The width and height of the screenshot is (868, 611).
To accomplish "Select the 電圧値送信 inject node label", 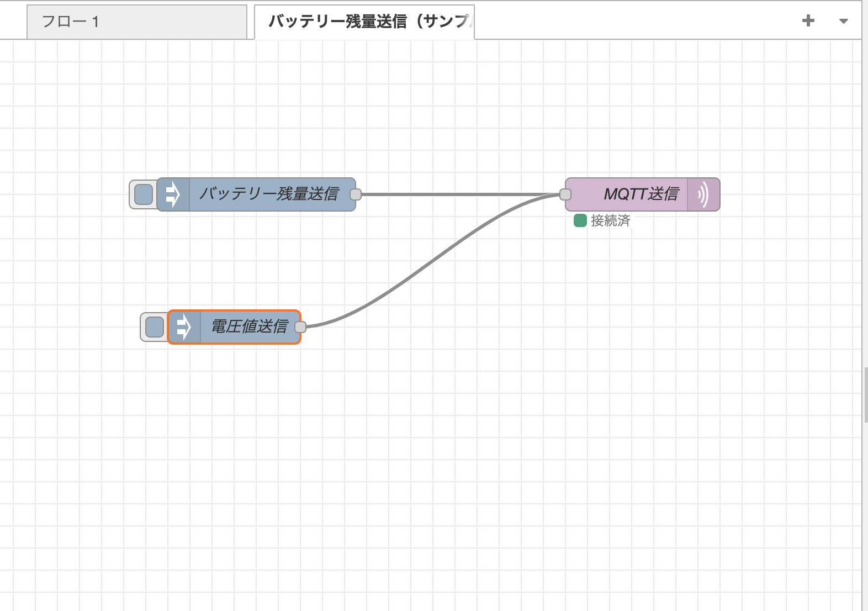I will pyautogui.click(x=250, y=326).
